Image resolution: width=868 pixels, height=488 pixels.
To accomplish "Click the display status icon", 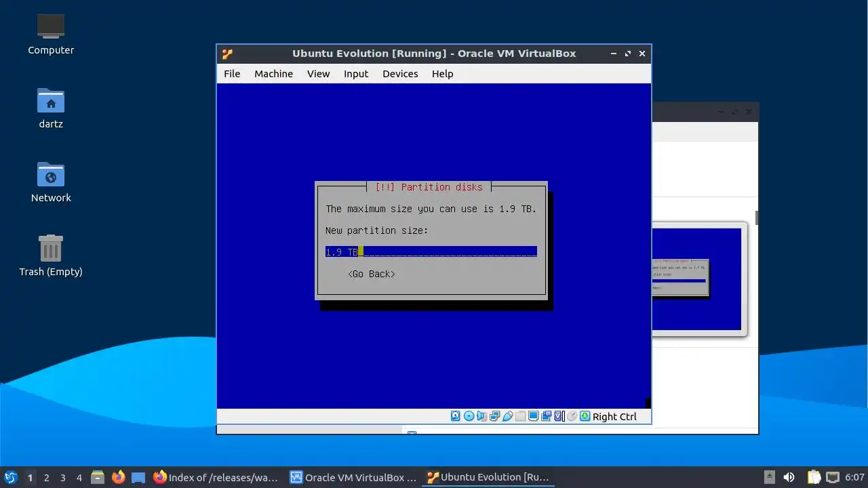I will point(534,416).
